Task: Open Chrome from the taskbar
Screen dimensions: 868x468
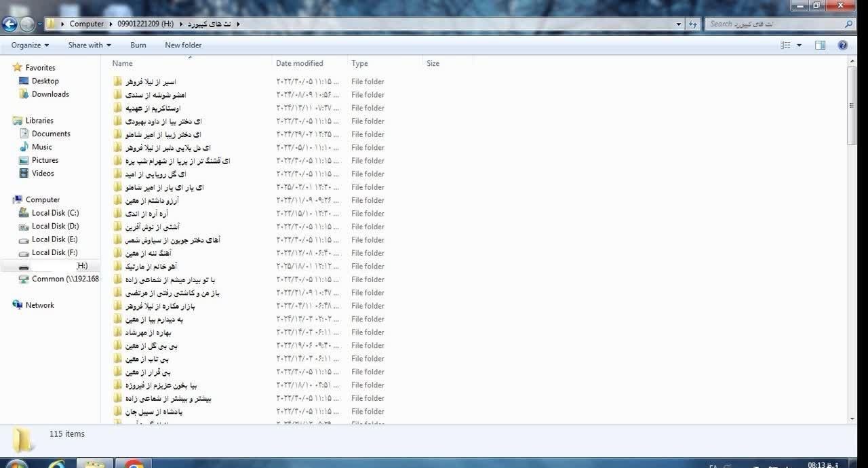Action: pos(134,464)
